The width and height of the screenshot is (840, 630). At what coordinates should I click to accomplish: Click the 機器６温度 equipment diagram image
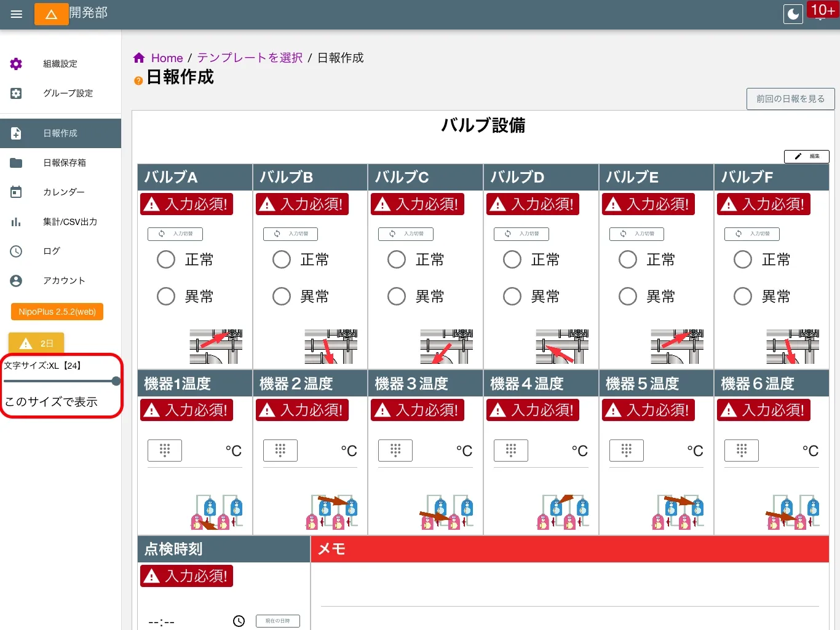793,512
